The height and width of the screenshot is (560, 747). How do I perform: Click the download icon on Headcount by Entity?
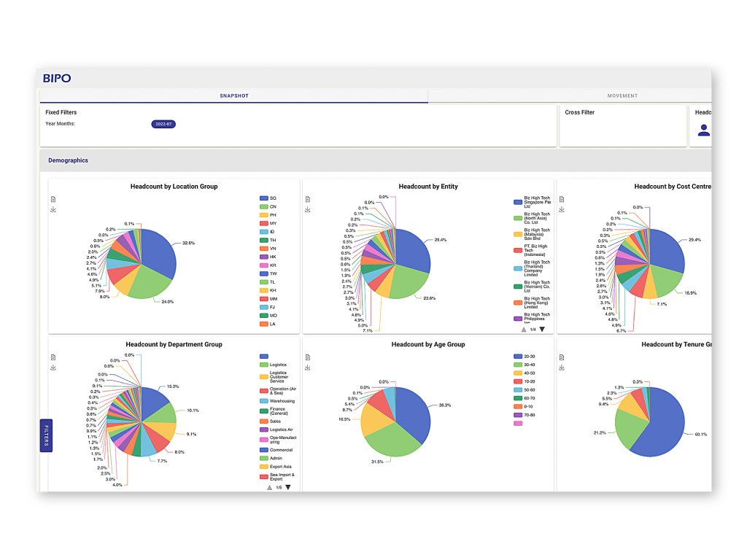click(x=308, y=209)
